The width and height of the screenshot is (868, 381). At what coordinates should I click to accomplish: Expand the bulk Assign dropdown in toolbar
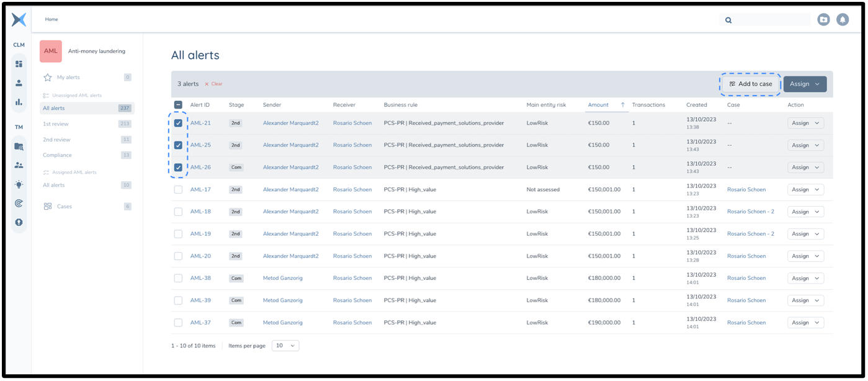click(x=805, y=84)
